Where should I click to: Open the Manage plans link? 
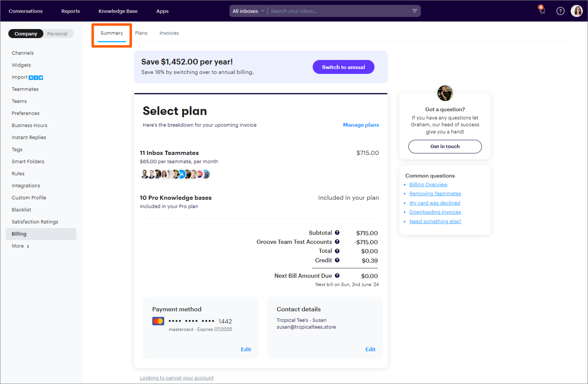point(361,125)
